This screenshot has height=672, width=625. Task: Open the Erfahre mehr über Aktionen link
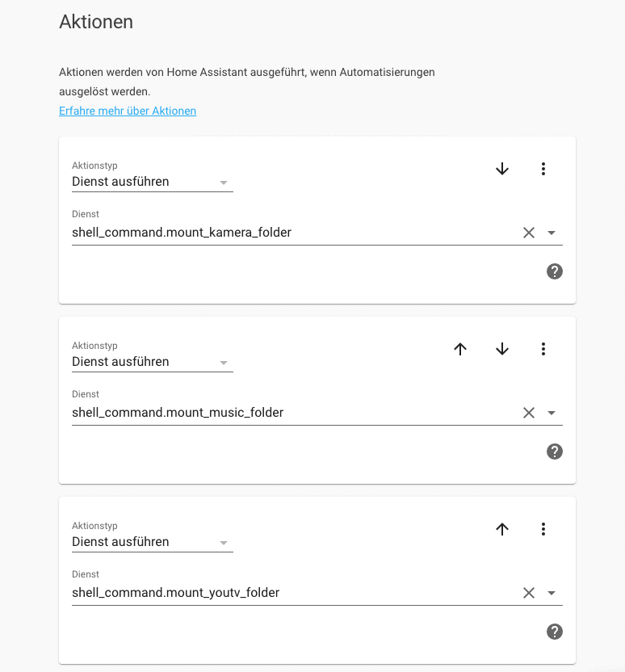(x=127, y=111)
